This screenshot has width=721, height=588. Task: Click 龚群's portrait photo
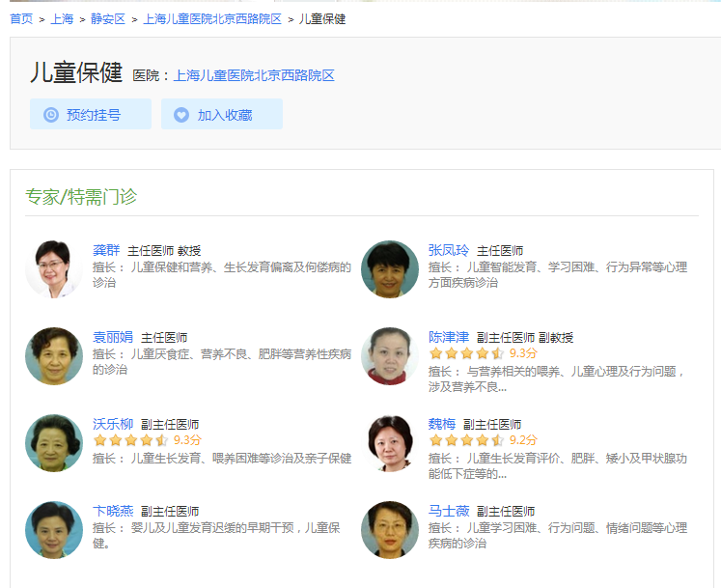pos(54,269)
